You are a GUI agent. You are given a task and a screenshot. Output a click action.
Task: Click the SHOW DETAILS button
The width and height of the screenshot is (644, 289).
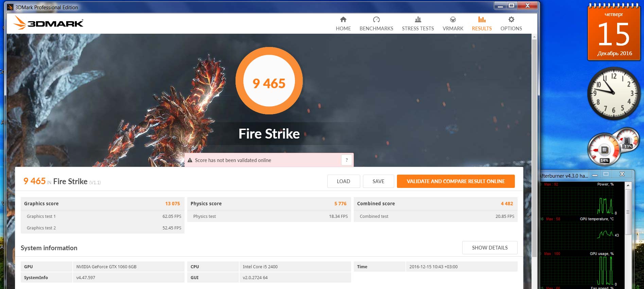(x=490, y=248)
